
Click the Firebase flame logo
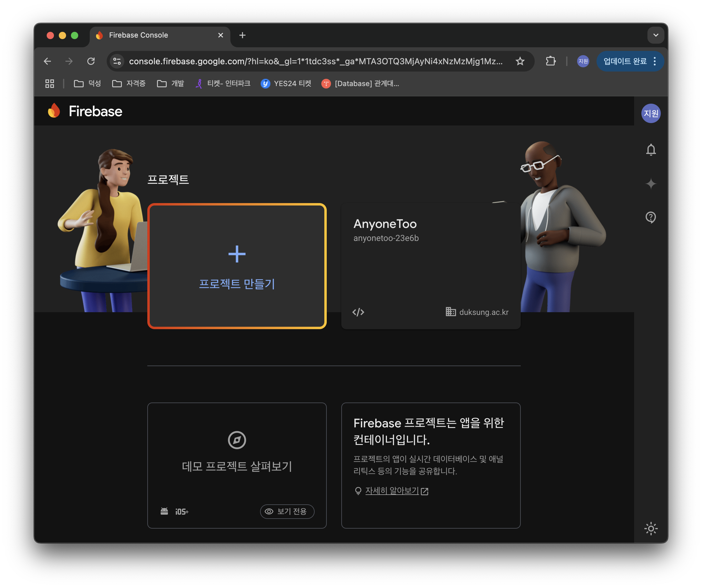[54, 111]
